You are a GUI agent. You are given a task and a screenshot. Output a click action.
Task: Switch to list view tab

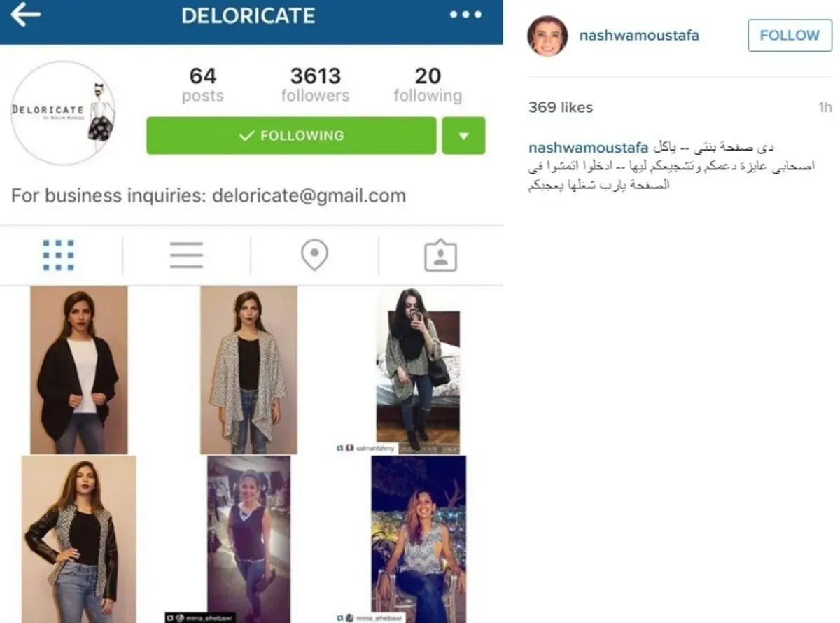tap(186, 255)
